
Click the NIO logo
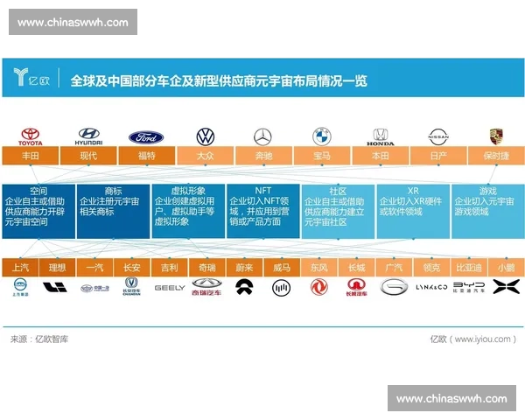[x=244, y=287]
